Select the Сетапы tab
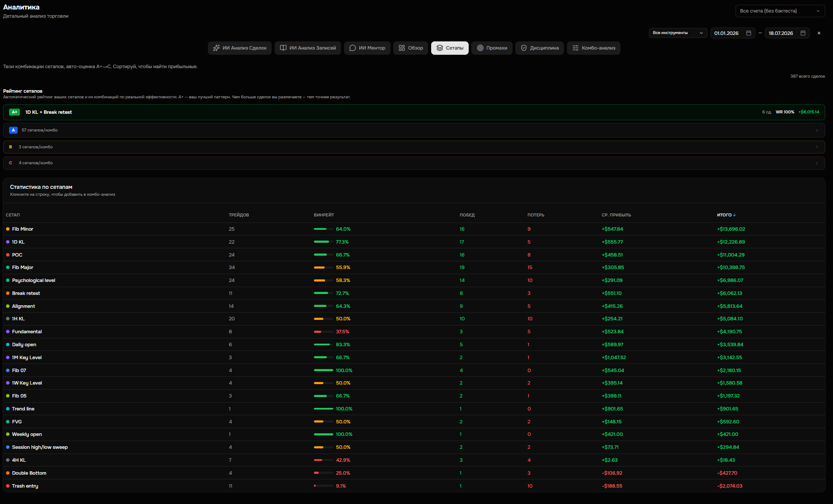 click(x=450, y=48)
